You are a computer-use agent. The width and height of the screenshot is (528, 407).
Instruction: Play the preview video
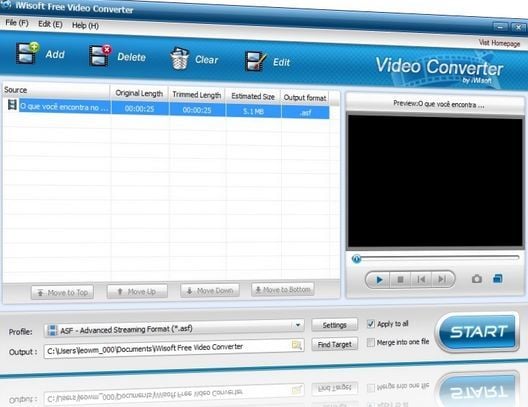click(378, 279)
